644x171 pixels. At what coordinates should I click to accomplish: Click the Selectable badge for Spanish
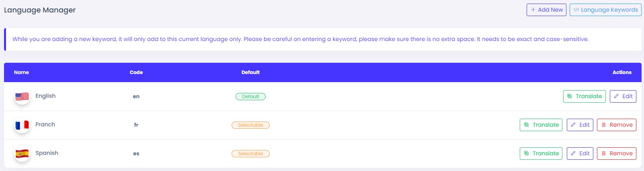click(x=250, y=154)
